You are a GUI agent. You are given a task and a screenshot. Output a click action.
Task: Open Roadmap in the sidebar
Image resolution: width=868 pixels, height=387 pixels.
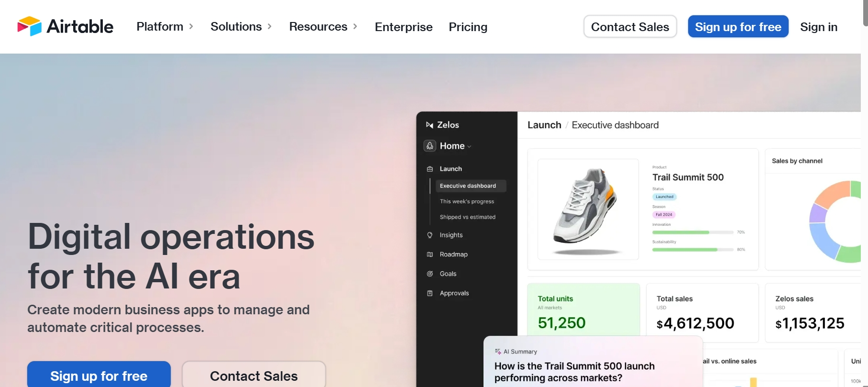pyautogui.click(x=453, y=254)
